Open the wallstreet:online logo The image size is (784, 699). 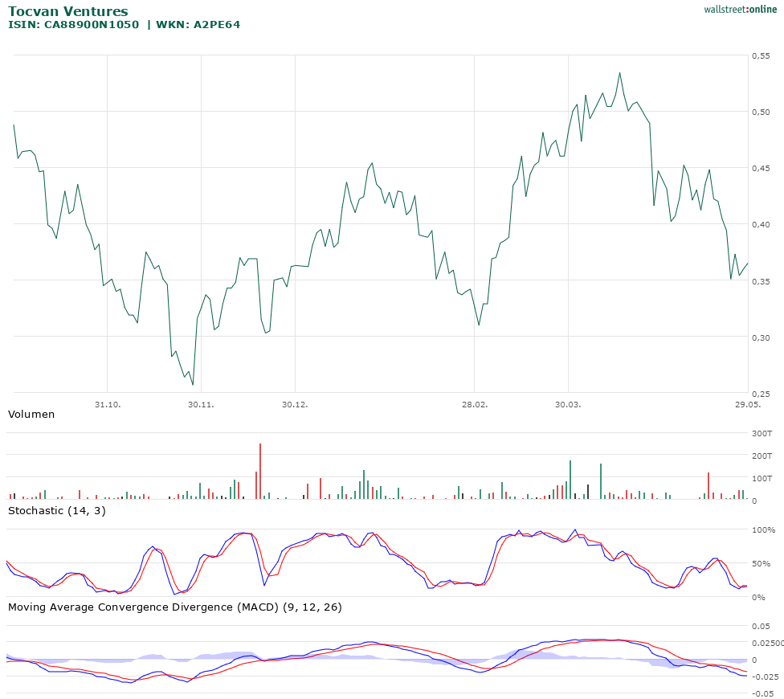point(740,9)
